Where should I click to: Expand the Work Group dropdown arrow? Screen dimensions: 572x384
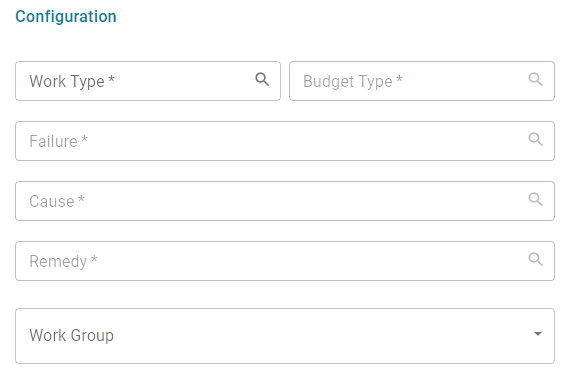(x=538, y=334)
